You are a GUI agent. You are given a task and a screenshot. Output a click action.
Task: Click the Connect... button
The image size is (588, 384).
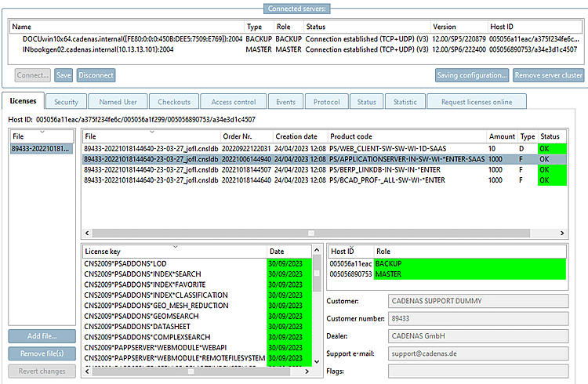tap(33, 75)
